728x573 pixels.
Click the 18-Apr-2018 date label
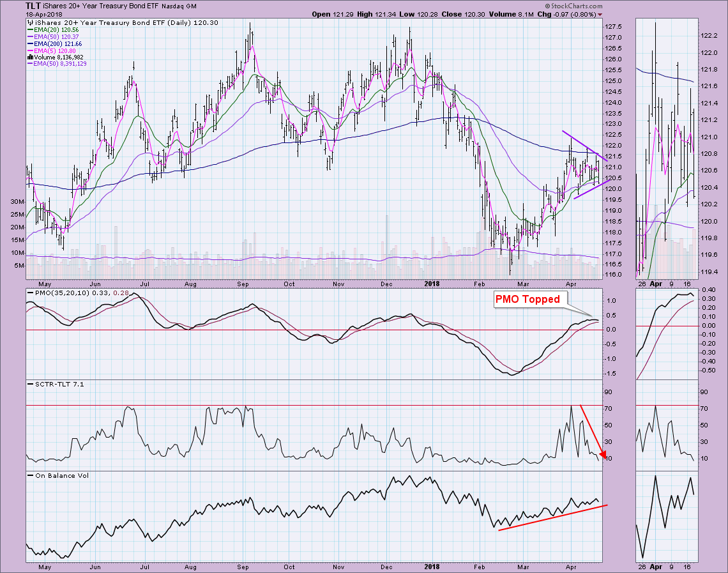pos(43,15)
